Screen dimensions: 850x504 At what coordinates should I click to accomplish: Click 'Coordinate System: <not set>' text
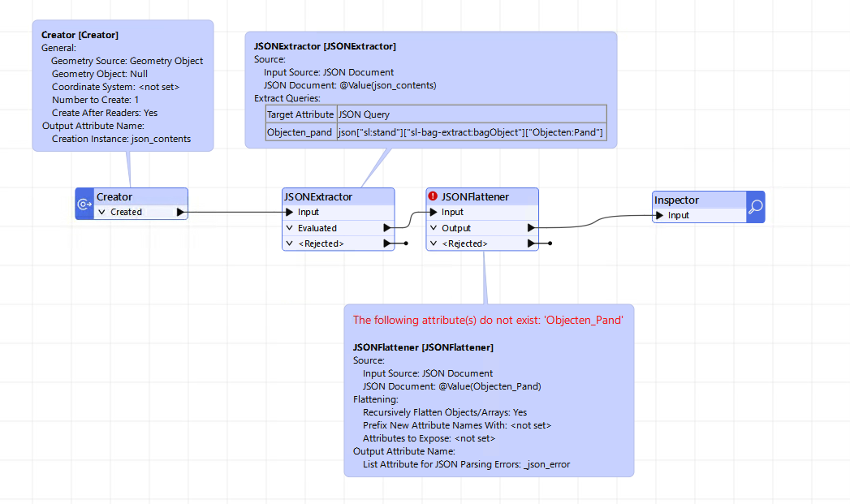pos(115,87)
